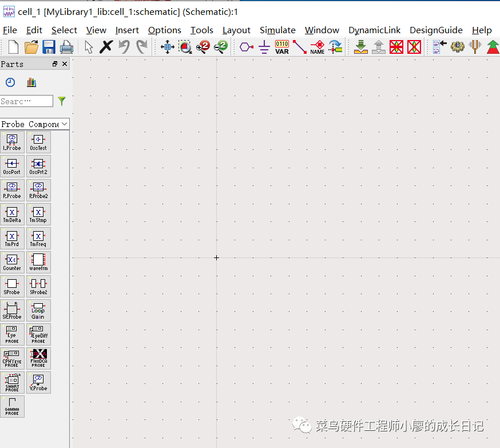This screenshot has height=448, width=500.
Task: Select the Loop Gain probe part
Action: coord(38,310)
